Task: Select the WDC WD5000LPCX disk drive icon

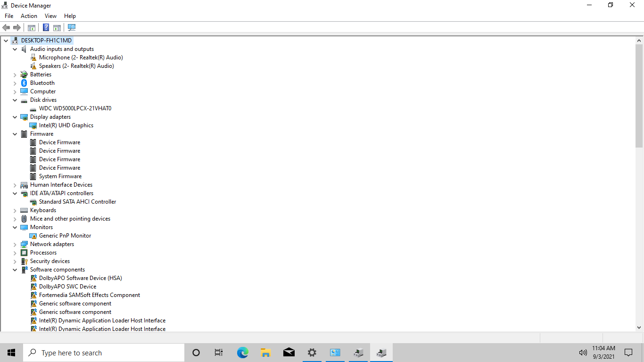Action: coord(33,108)
